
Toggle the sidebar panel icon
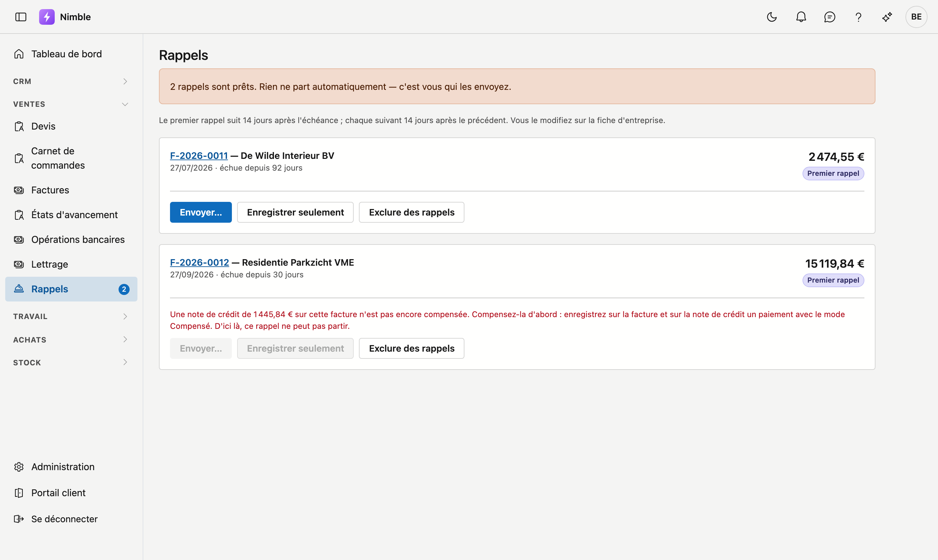[x=21, y=17]
